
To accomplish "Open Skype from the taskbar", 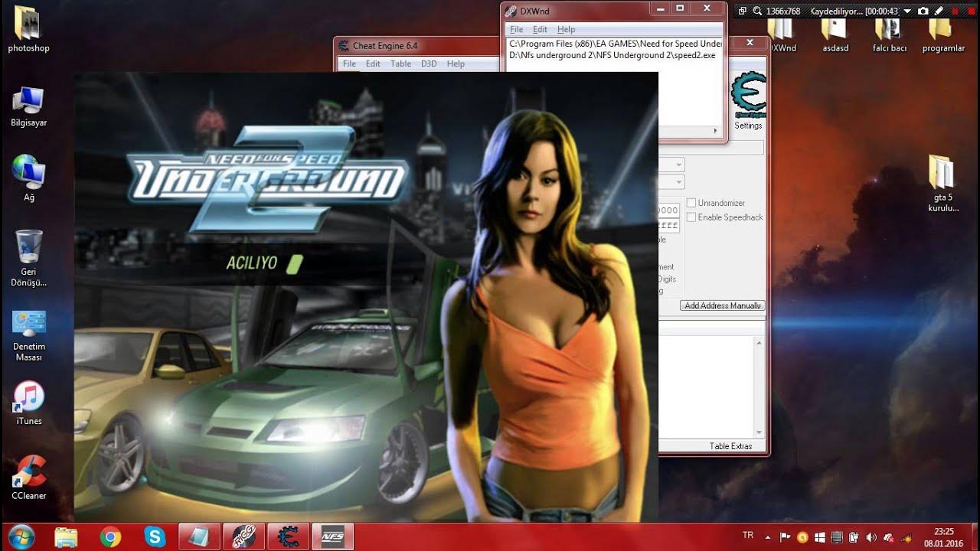I will point(155,537).
